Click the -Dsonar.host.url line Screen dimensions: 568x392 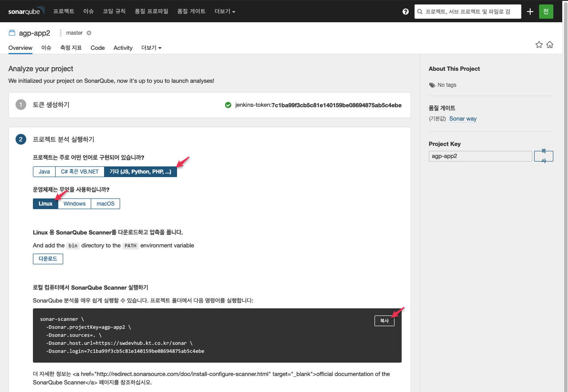click(119, 343)
